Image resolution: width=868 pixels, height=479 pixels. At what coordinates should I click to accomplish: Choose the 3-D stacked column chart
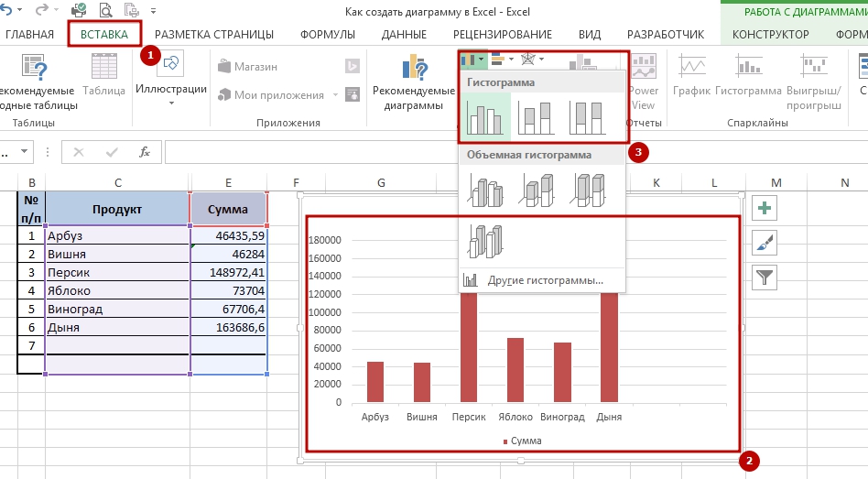tap(537, 189)
